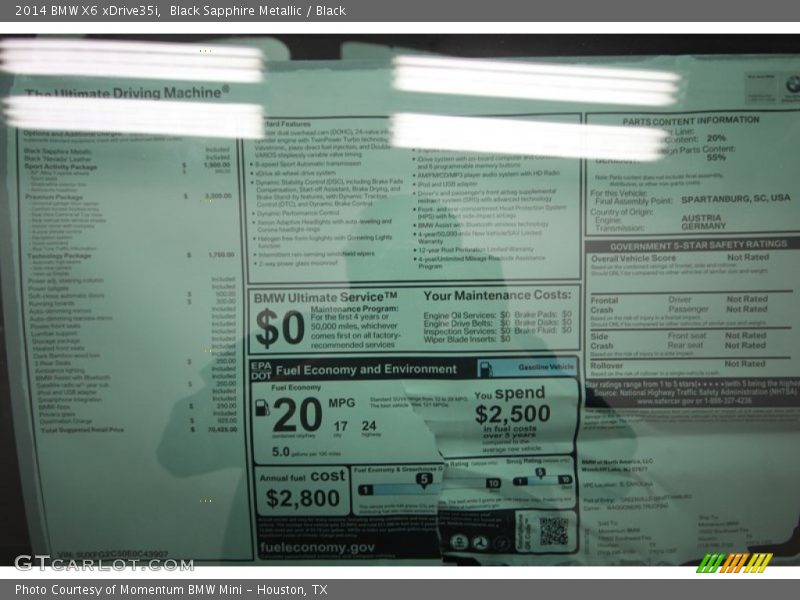Viewport: 800px width, 600px height.
Task: Click the '24' highway MPG value
Action: coord(369,426)
